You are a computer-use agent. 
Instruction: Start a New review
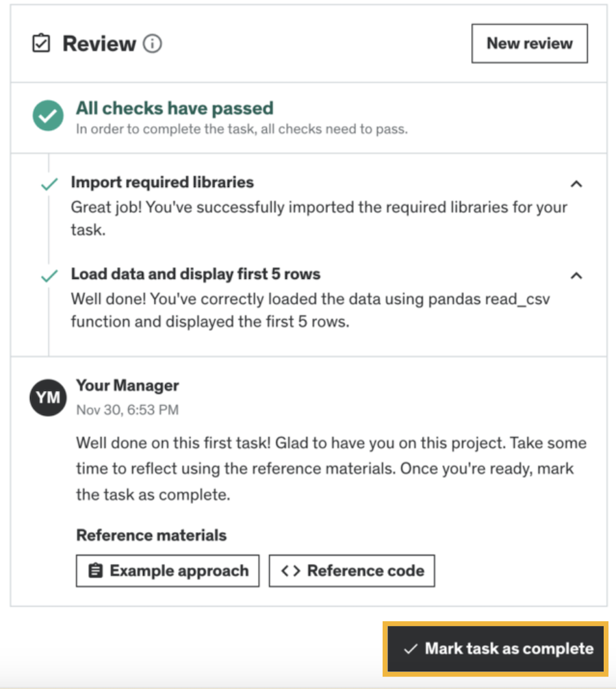529,44
